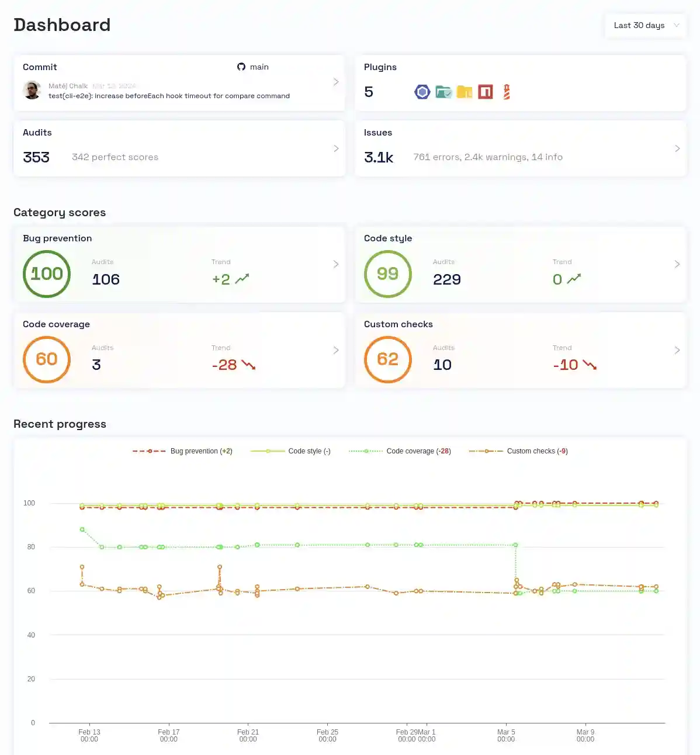Image resolution: width=700 pixels, height=755 pixels.
Task: Open the Code style category details chevron
Action: pyautogui.click(x=677, y=264)
